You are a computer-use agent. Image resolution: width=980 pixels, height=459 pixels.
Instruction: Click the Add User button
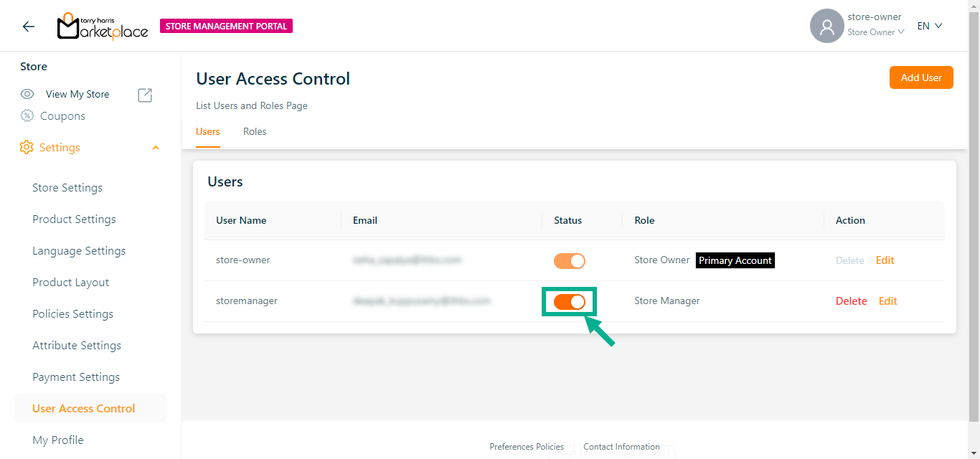click(x=920, y=77)
